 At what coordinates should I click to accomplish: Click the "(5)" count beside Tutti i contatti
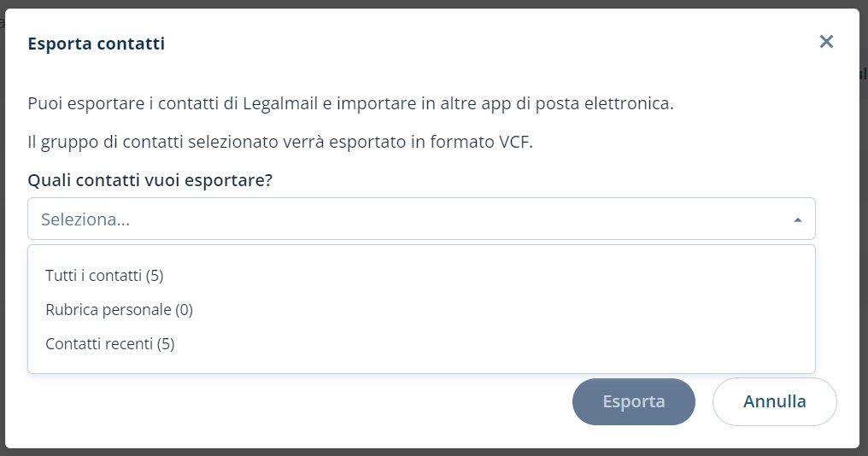coord(154,275)
